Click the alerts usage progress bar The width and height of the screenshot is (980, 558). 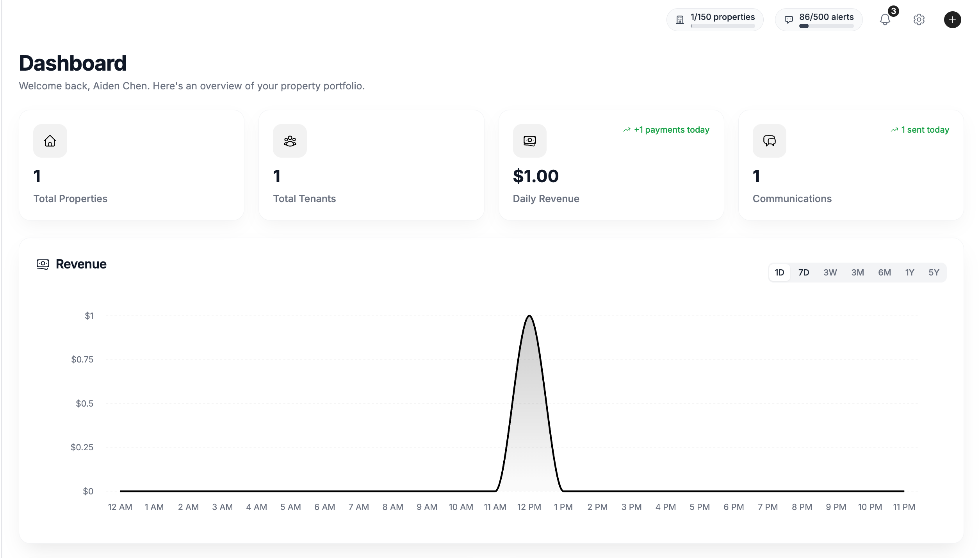(x=826, y=26)
